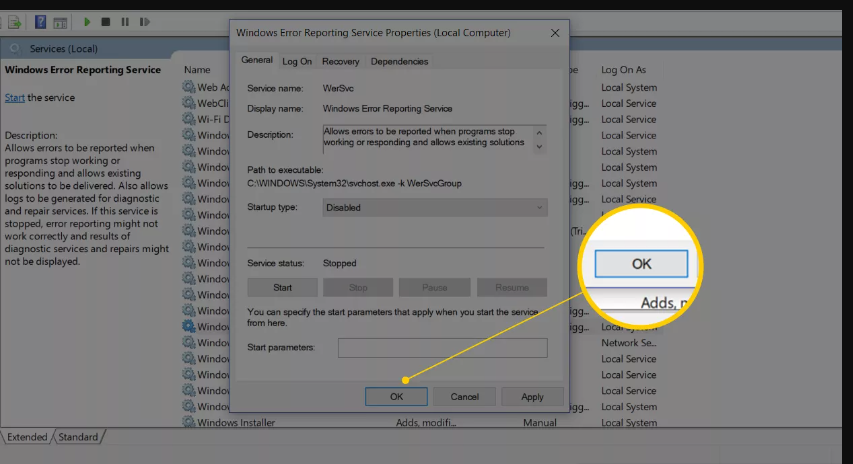This screenshot has height=464, width=853.
Task: Click the gear icon of the Web Ac row
Action: click(189, 87)
